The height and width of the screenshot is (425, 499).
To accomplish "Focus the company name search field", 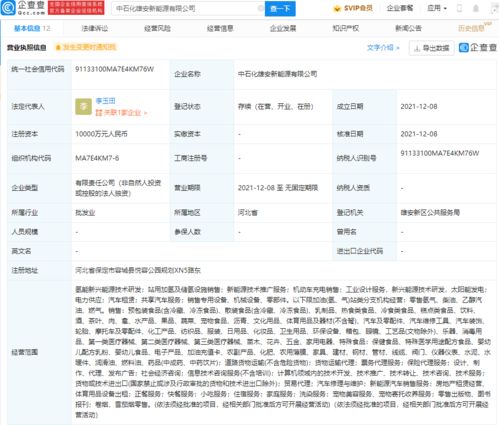I will (x=188, y=9).
